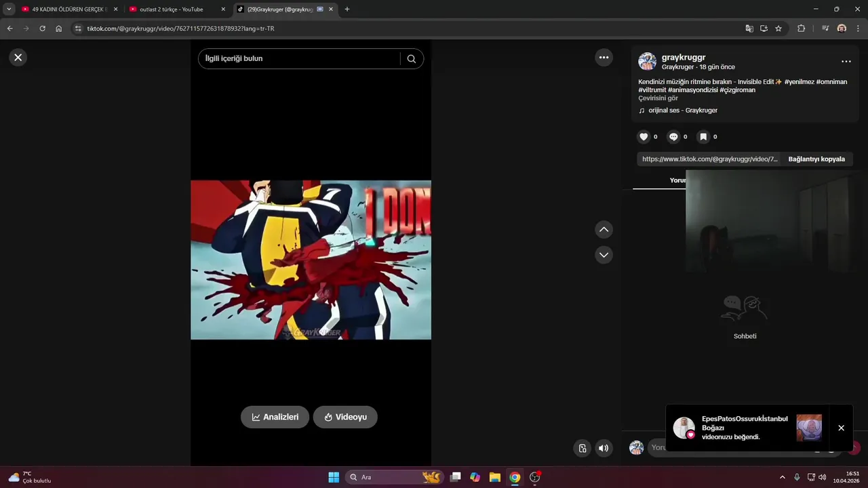The height and width of the screenshot is (488, 868).
Task: Select the Yorumlar comments tab
Action: 678,180
